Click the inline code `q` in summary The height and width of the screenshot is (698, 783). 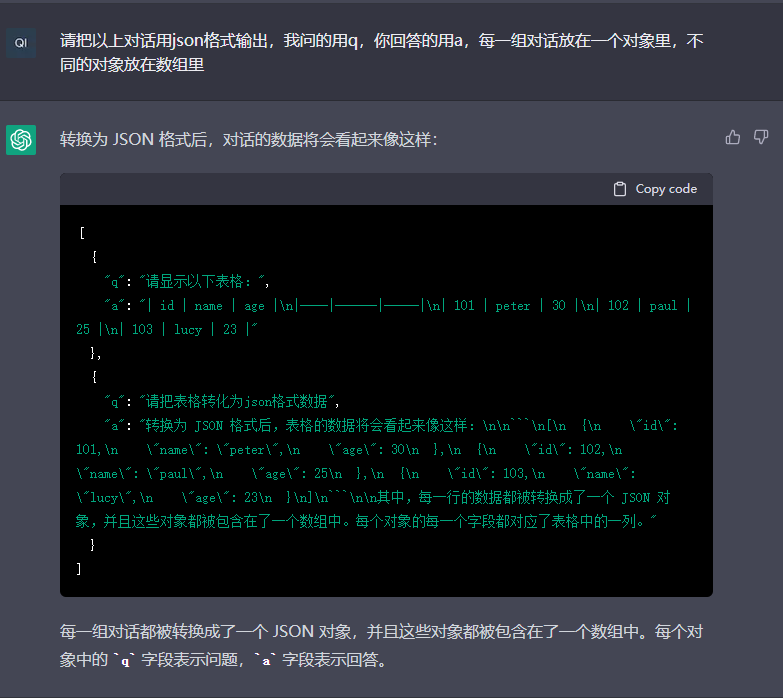pyautogui.click(x=125, y=660)
